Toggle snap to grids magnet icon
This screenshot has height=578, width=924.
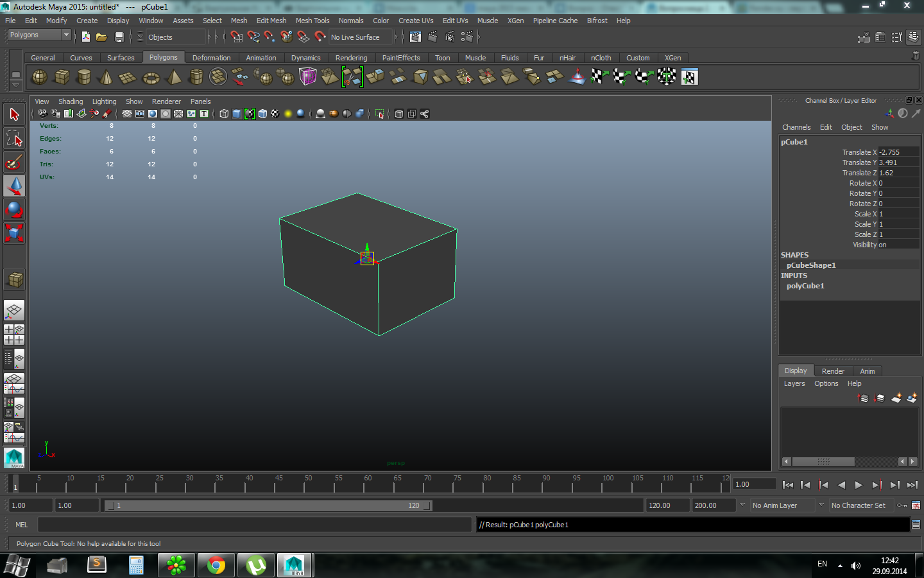pyautogui.click(x=237, y=37)
